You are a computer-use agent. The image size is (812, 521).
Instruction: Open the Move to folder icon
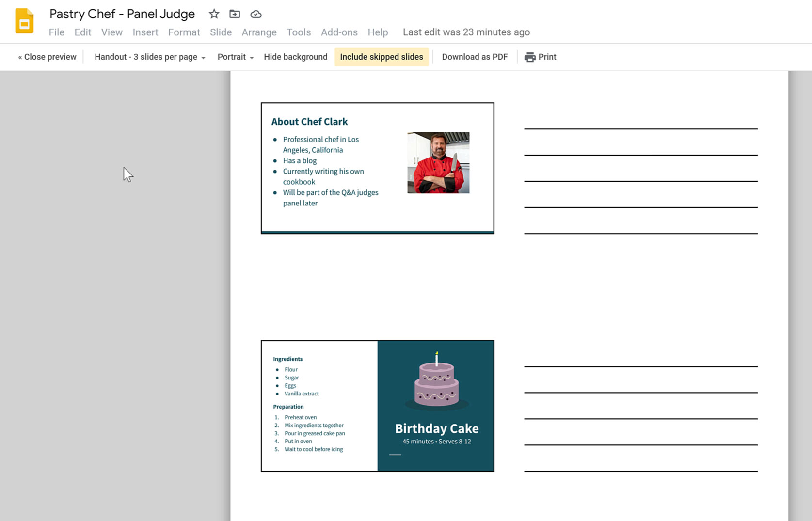click(235, 14)
